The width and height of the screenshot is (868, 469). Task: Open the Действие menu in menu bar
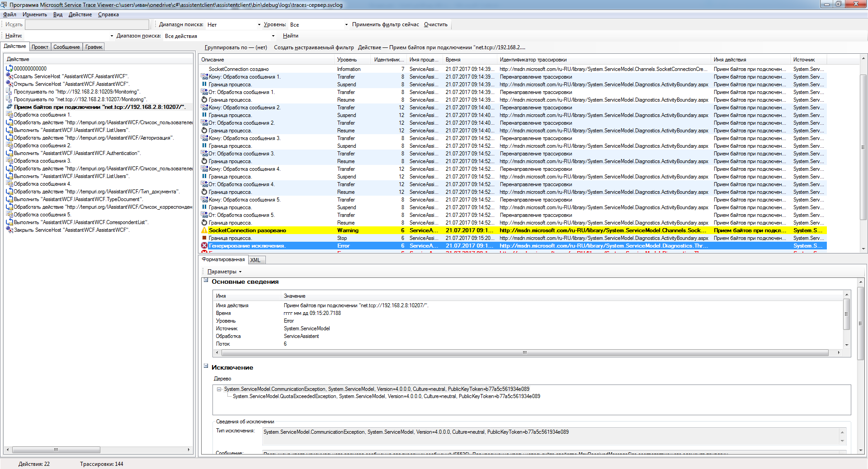coord(80,14)
